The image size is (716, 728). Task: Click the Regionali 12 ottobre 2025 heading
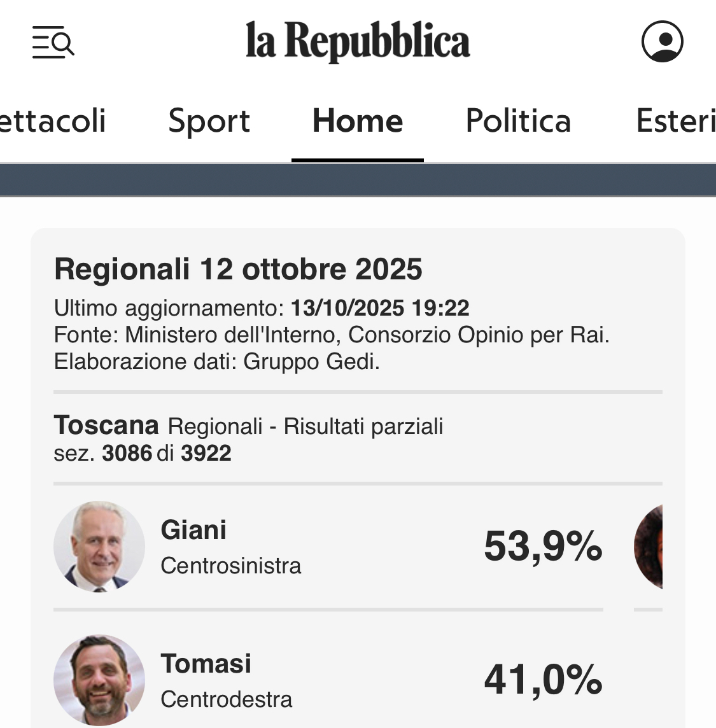(x=238, y=269)
